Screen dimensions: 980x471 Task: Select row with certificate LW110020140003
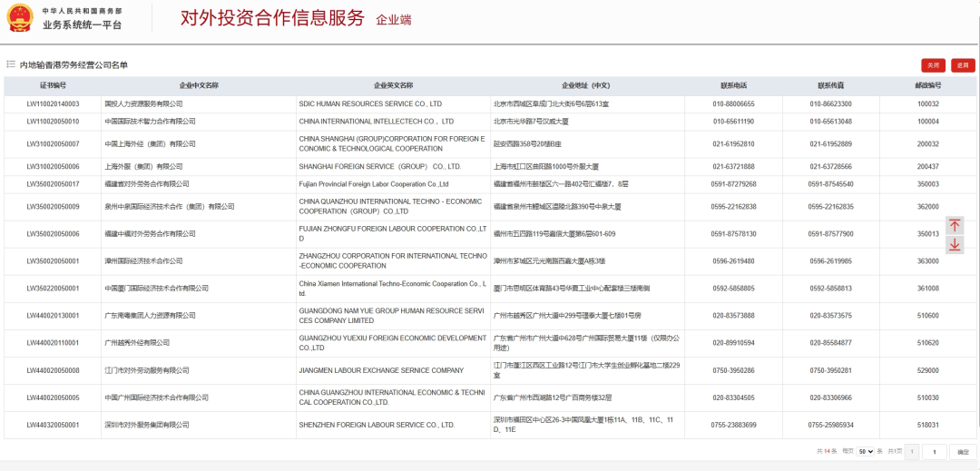click(x=53, y=104)
